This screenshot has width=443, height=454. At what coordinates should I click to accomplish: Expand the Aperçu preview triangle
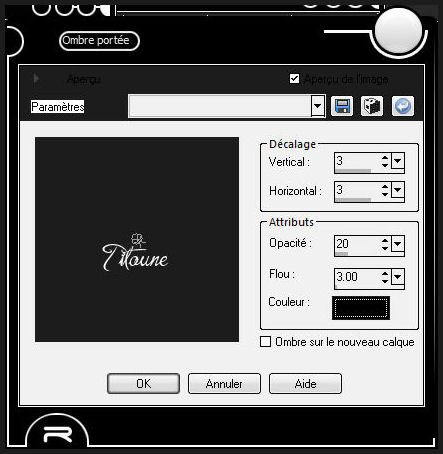[x=36, y=79]
